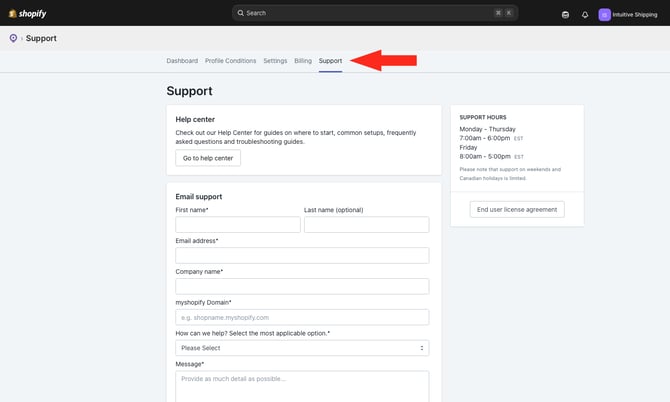
Task: Open the End user license agreement
Action: coord(517,209)
